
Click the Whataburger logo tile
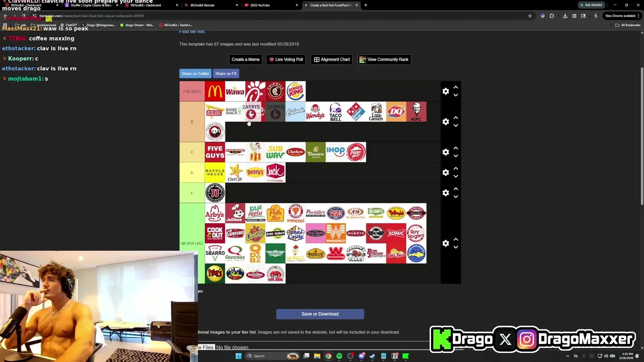point(336,233)
